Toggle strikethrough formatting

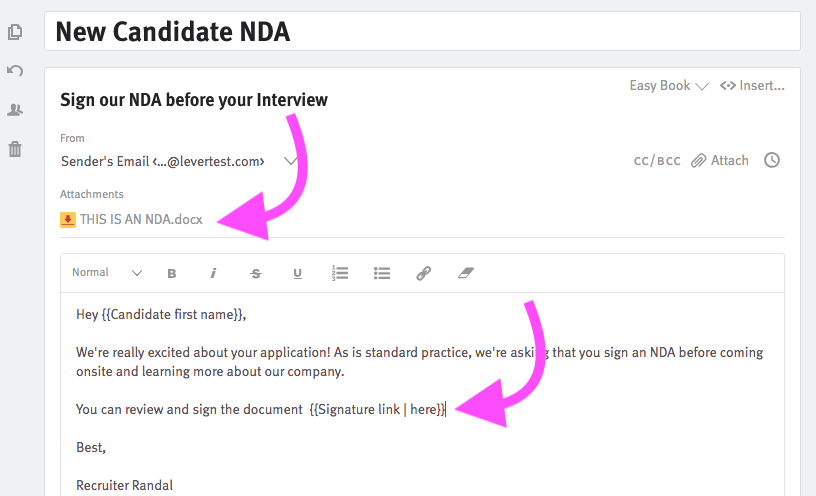[x=256, y=273]
